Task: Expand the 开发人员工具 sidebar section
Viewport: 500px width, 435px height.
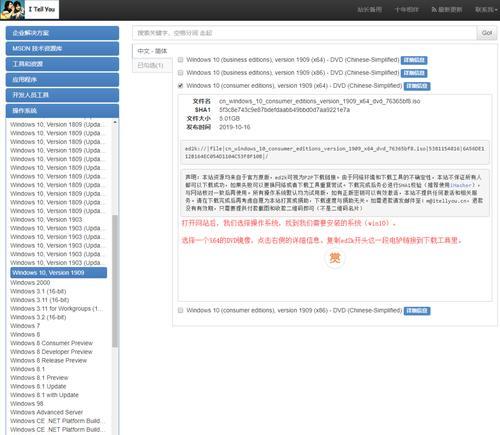Action: (x=62, y=95)
